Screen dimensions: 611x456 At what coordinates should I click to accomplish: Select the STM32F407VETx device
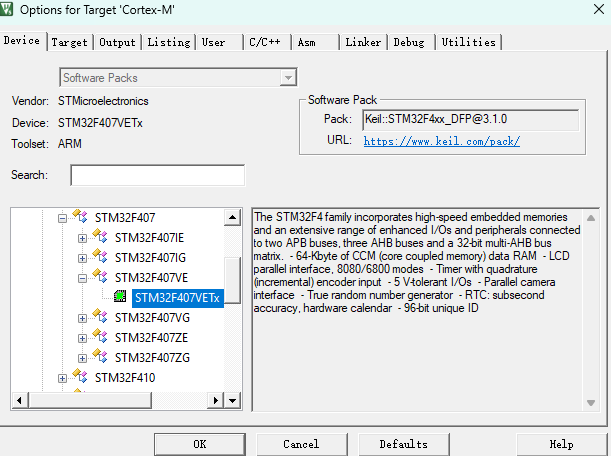[178, 298]
